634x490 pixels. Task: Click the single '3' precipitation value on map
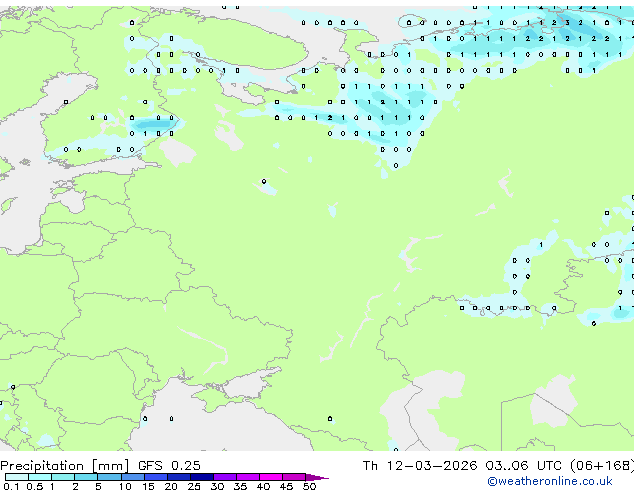click(x=567, y=23)
